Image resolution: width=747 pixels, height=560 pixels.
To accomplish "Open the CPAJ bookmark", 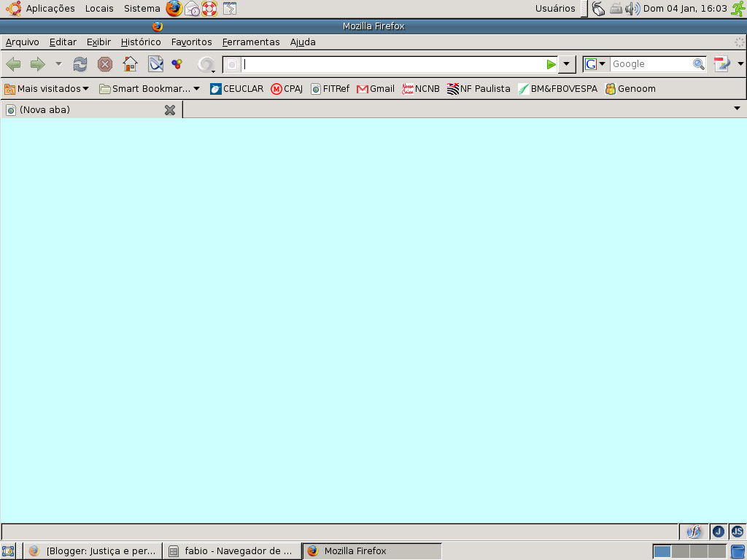I will click(x=287, y=88).
